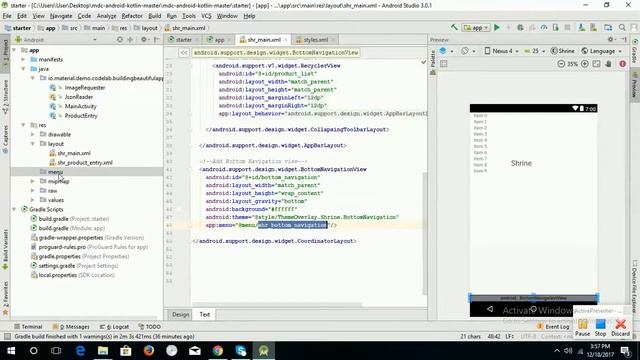Open the Preview panel settings gear
The image size is (640, 360).
click(611, 40)
